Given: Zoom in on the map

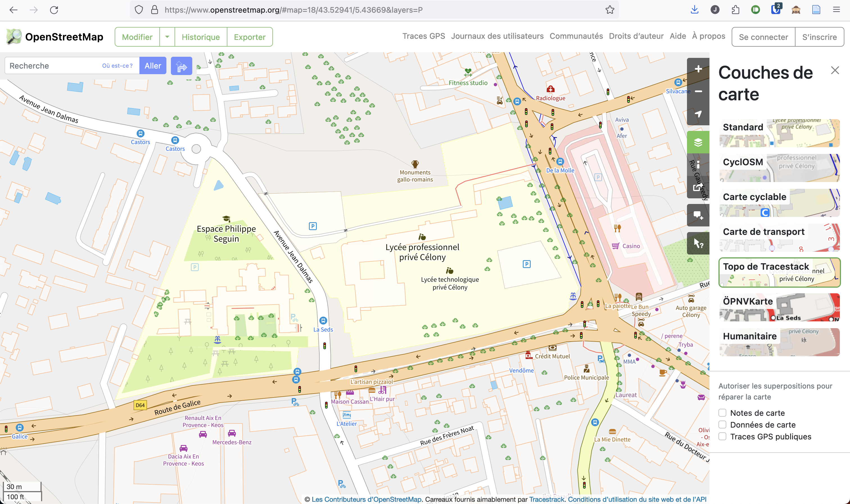Looking at the screenshot, I should 698,69.
